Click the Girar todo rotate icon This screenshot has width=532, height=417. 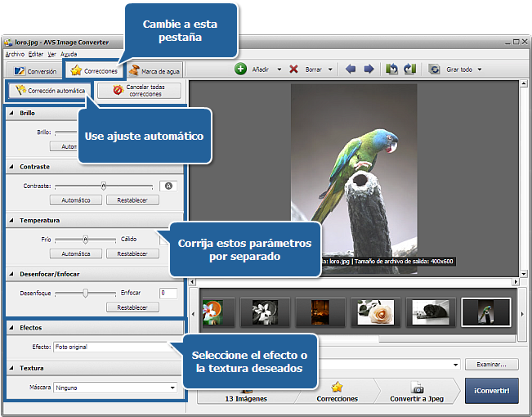click(x=435, y=69)
